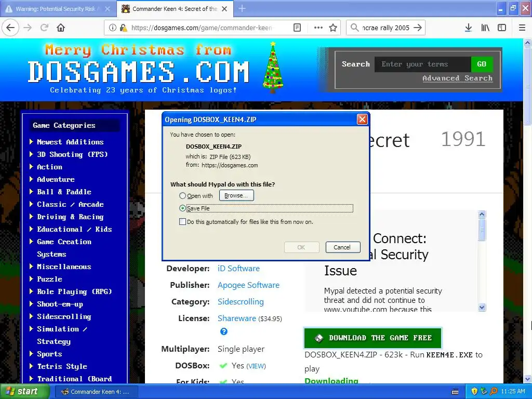Click the orange magnifier tray icon
Screen dimensions: 532x399
click(494, 391)
